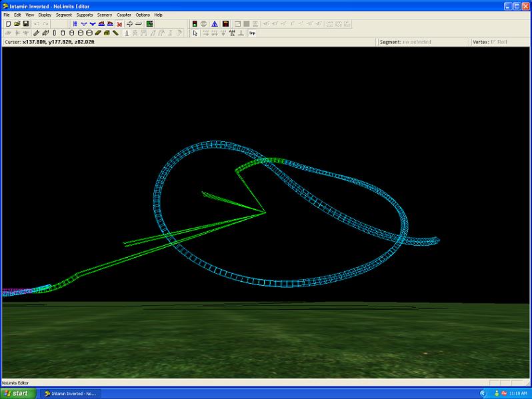The image size is (532, 399).
Task: Click the blue triangle icon in toolbar
Action: pos(215,24)
